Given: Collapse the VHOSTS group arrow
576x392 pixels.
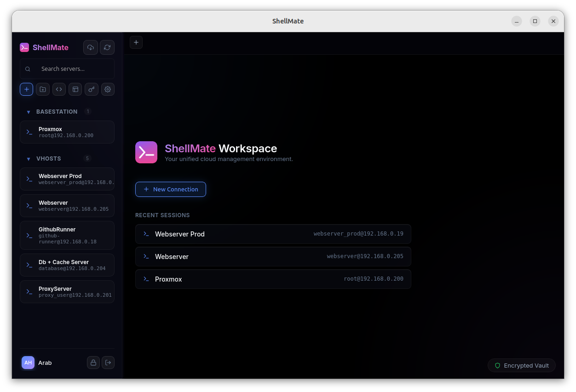Looking at the screenshot, I should click(x=29, y=159).
